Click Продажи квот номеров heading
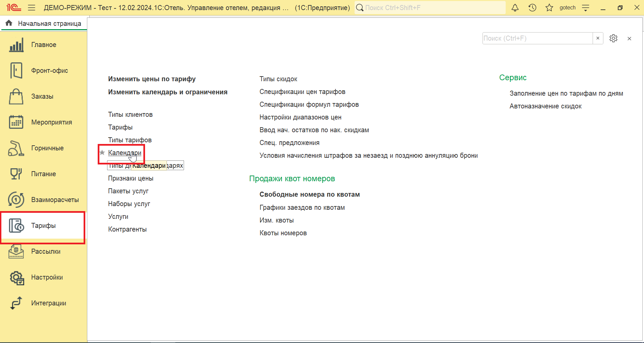Image resolution: width=644 pixels, height=343 pixels. (292, 179)
